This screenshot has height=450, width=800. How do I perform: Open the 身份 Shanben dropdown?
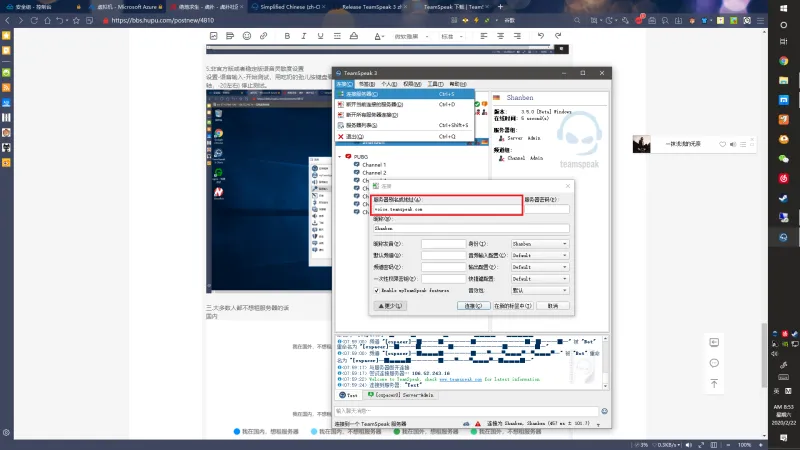(540, 244)
